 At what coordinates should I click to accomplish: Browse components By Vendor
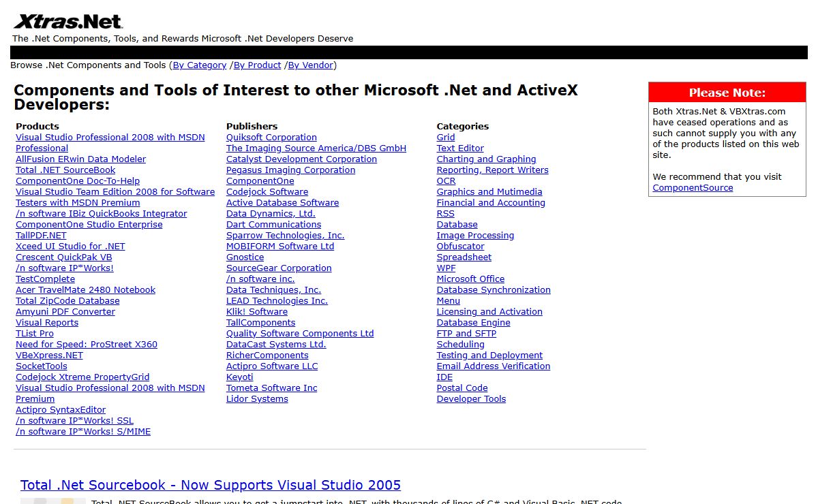pos(311,65)
